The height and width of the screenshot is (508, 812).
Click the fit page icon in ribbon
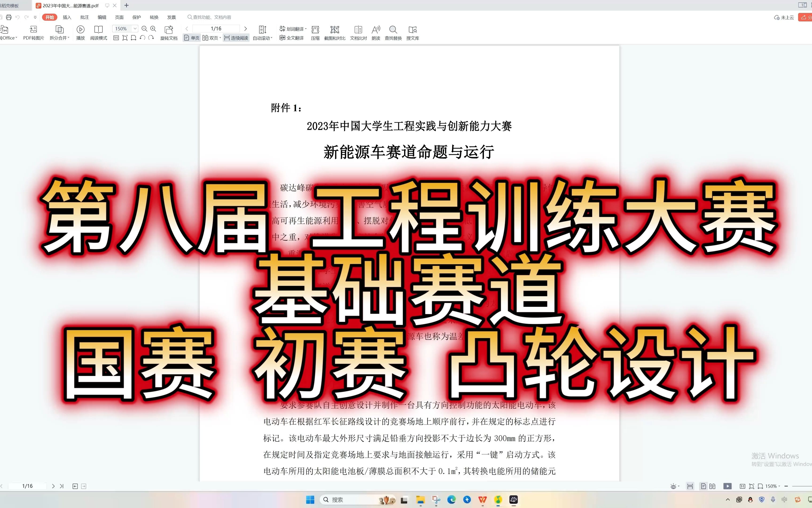pos(125,38)
